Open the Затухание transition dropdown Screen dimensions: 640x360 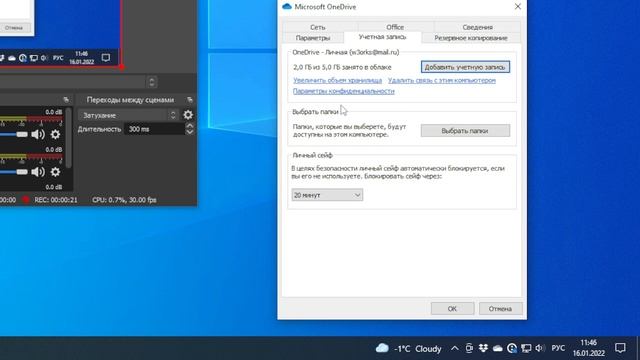[x=128, y=116]
